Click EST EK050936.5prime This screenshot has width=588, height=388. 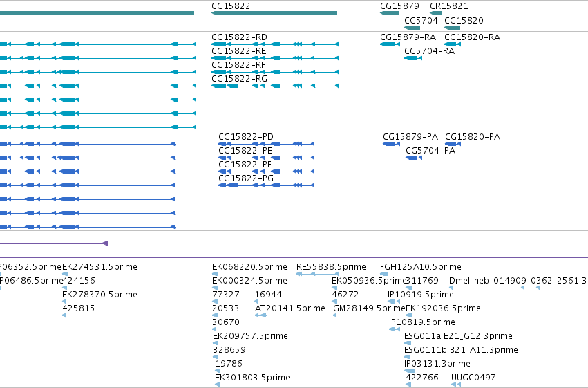pyautogui.click(x=370, y=281)
